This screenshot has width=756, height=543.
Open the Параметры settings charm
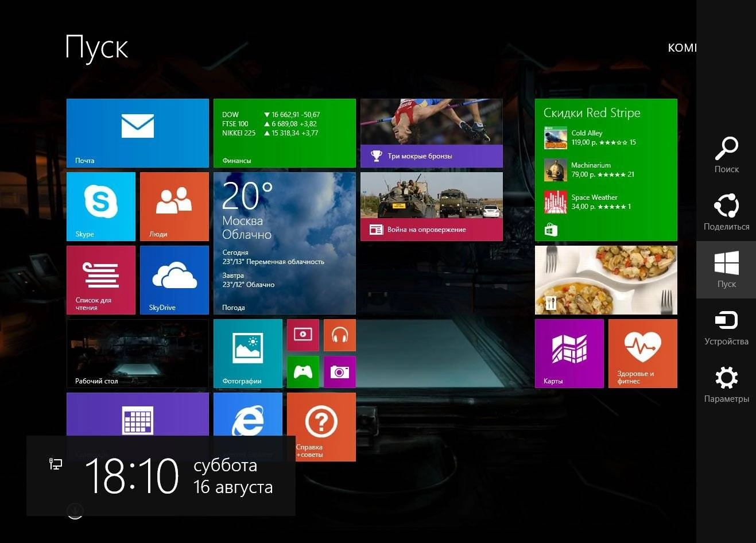(x=726, y=385)
